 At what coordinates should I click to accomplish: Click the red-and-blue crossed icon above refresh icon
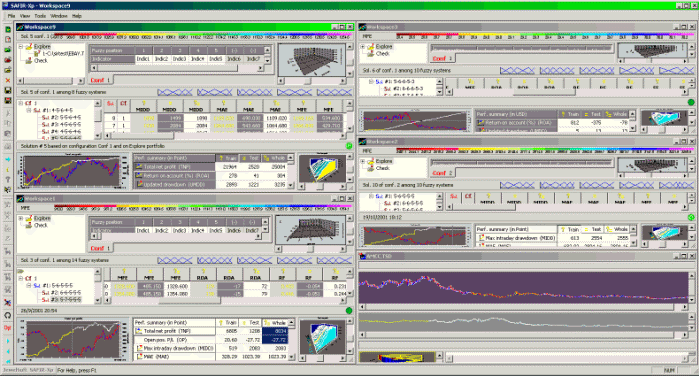tap(8, 302)
